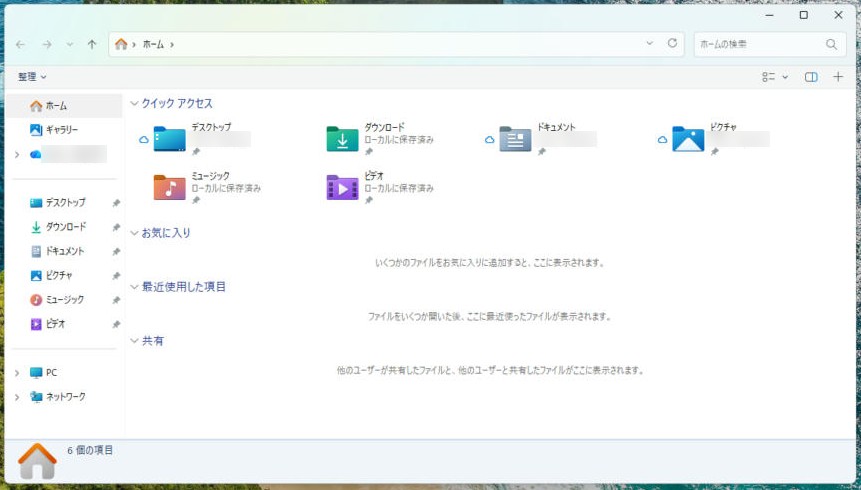Select the ピクチャ folder icon in quick access
Screen dimensions: 861x490
pos(688,139)
